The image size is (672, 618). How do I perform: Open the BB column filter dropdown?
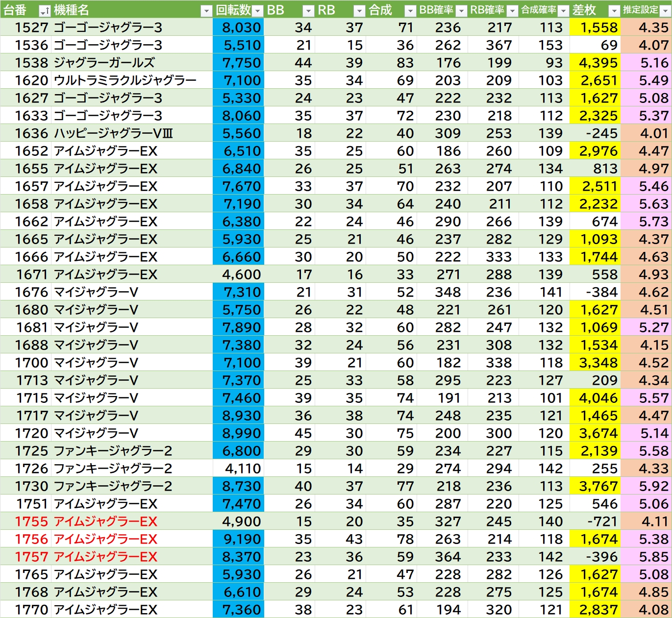pyautogui.click(x=308, y=11)
